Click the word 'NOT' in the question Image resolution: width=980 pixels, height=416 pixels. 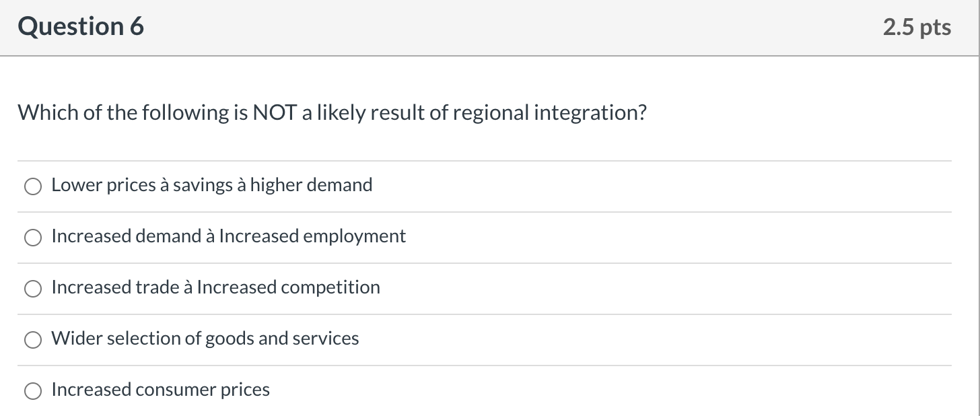coord(274,112)
